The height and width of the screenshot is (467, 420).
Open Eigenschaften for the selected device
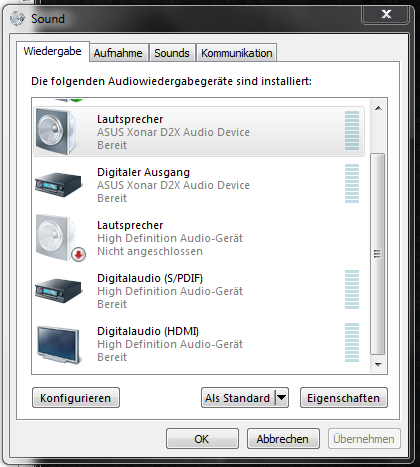point(344,398)
